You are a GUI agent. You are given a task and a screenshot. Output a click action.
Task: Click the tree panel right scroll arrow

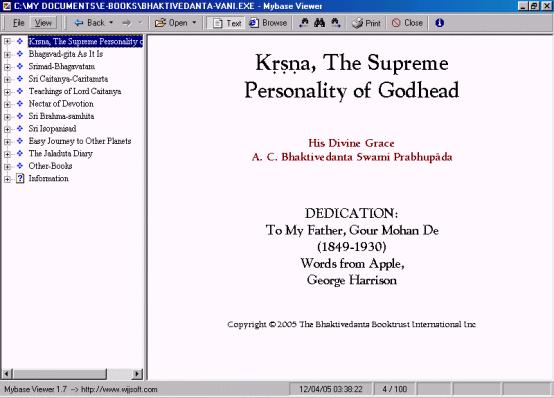click(137, 374)
